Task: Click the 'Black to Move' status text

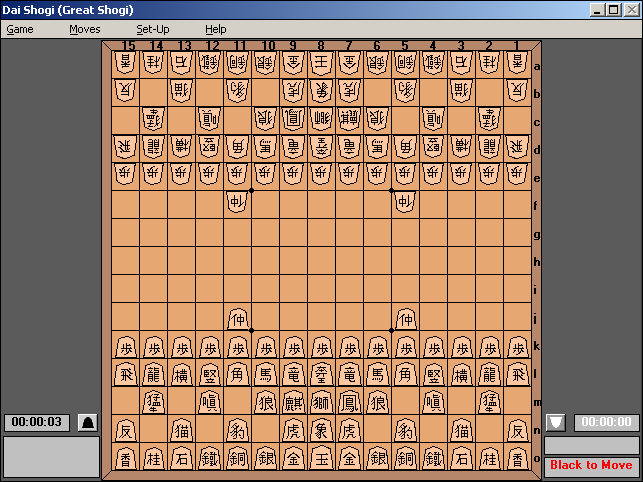Action: pos(591,465)
